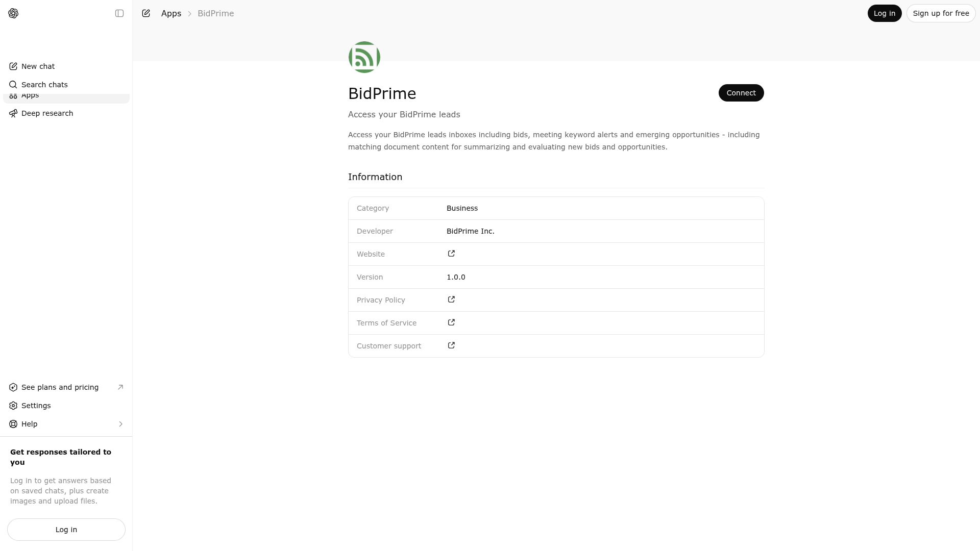Click the BidPrime title heading
This screenshot has height=551, width=980.
pos(382,94)
